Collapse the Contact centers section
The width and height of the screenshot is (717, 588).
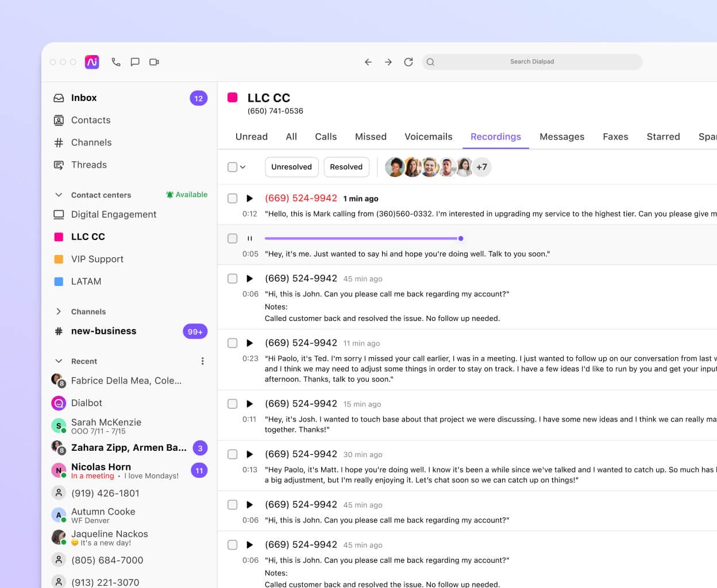coord(59,195)
